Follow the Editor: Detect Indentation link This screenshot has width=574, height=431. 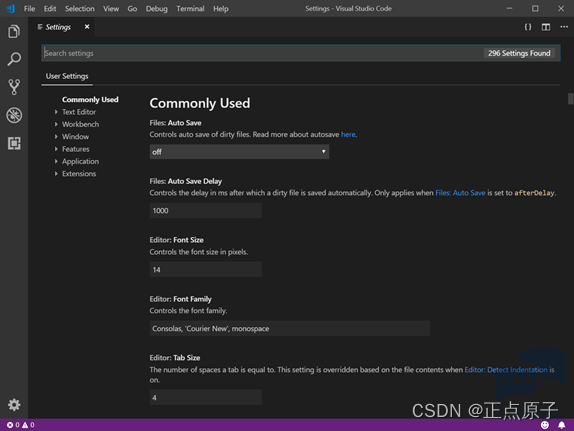click(x=506, y=370)
